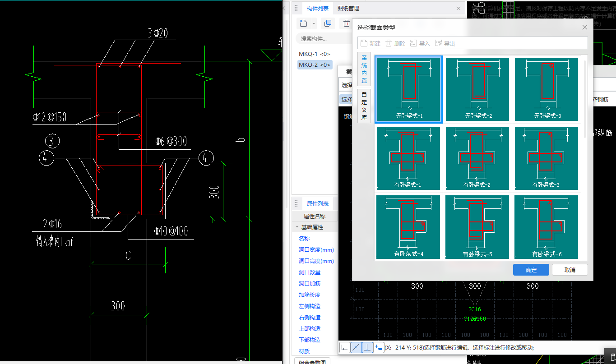Choose the 无卧梁式-3 section thumbnail
The width and height of the screenshot is (616, 364).
coord(547,89)
